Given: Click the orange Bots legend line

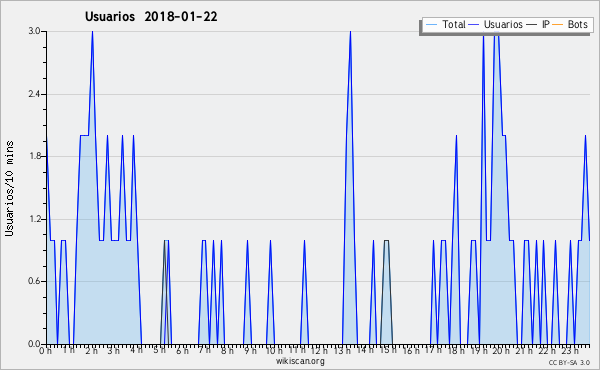Looking at the screenshot, I should 558,25.
